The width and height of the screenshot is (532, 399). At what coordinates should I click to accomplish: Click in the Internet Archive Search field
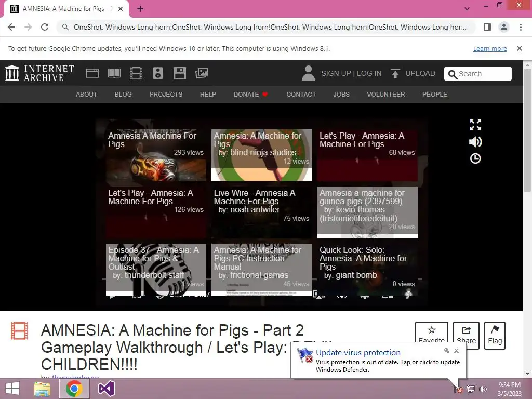(x=478, y=74)
